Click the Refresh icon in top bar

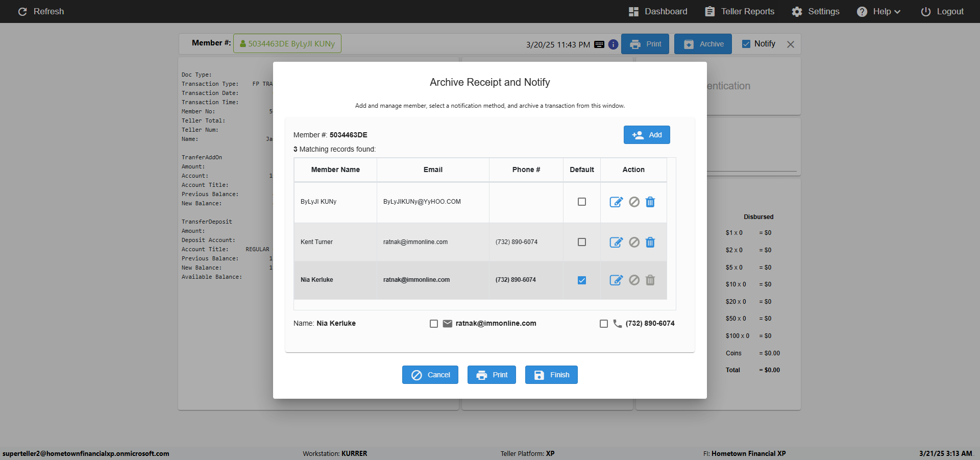(x=22, y=11)
